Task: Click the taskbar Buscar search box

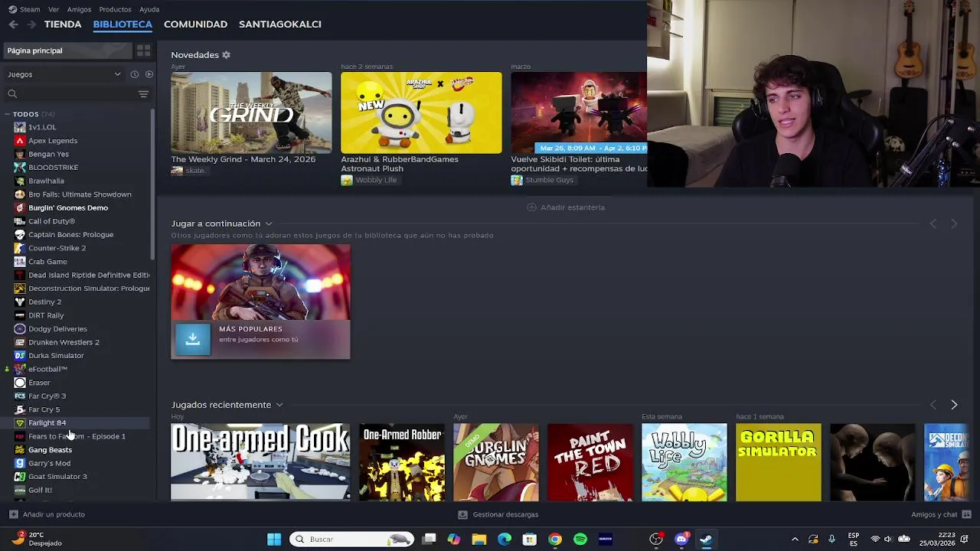Action: (x=352, y=540)
